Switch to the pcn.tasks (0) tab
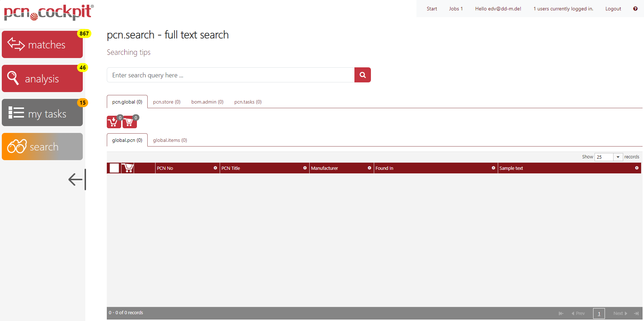 click(248, 102)
